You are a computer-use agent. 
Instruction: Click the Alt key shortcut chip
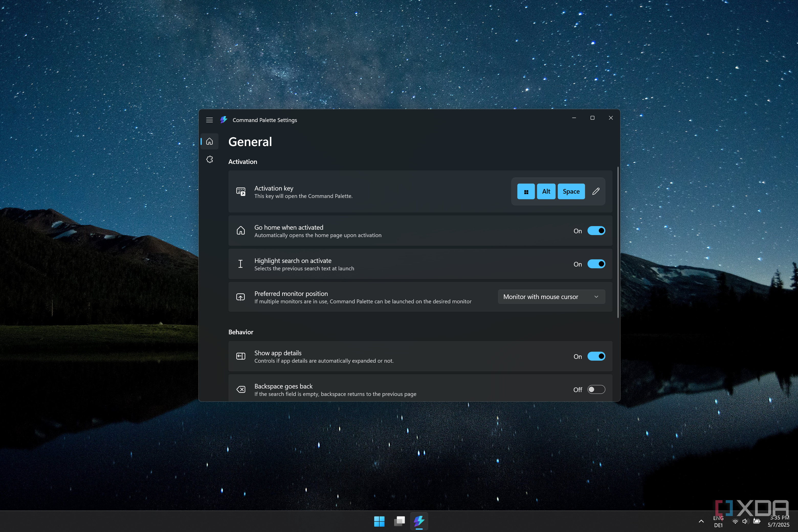tap(546, 191)
